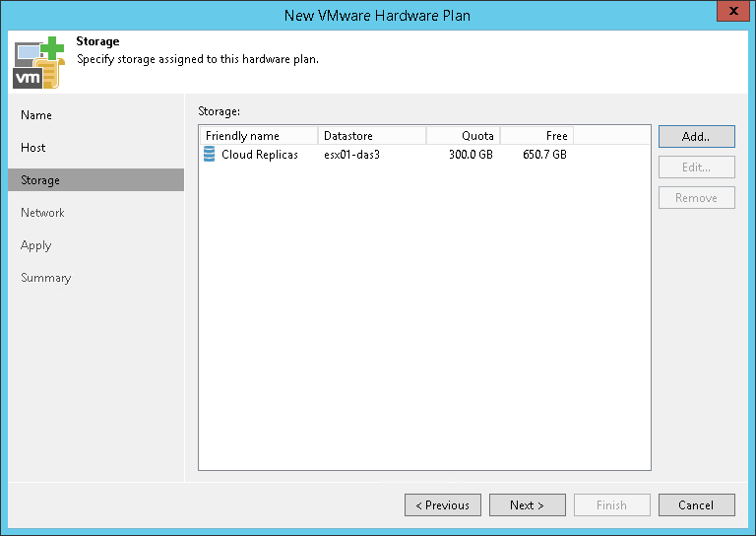Sort by Free column header
Screen dimensions: 756x536
[x=537, y=136]
